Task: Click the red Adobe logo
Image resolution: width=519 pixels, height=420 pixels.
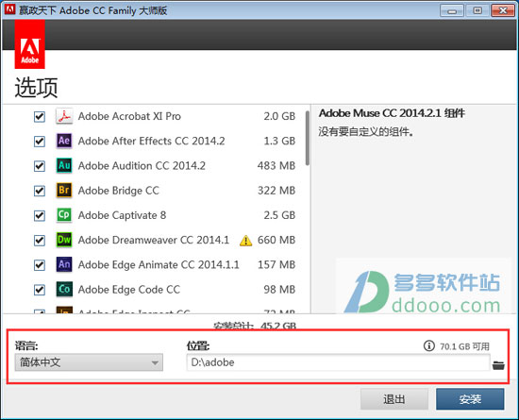Action: 30,44
